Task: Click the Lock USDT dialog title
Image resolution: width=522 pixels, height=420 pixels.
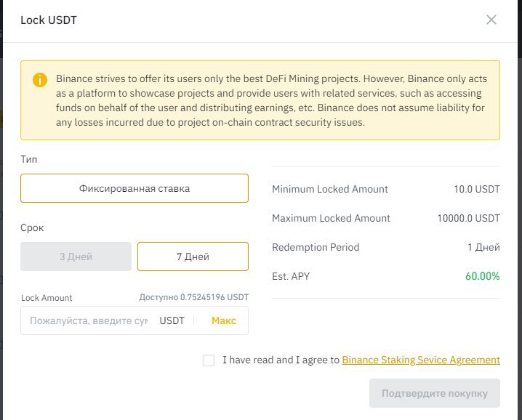Action: coord(49,20)
